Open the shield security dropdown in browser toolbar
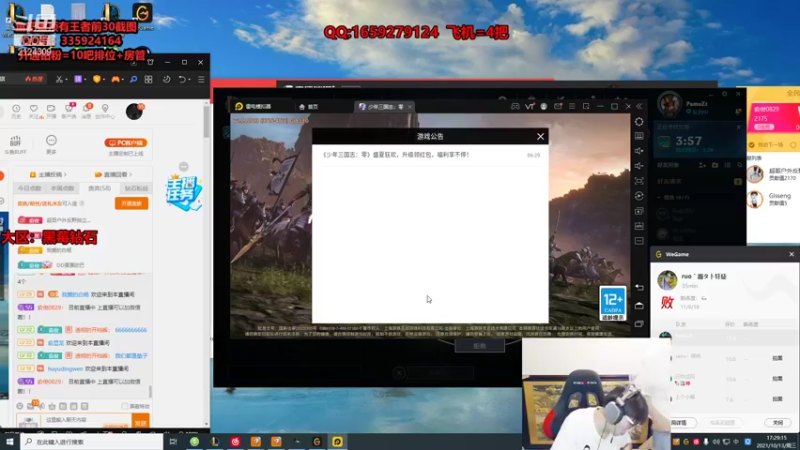Image resolution: width=800 pixels, height=450 pixels. point(98,79)
